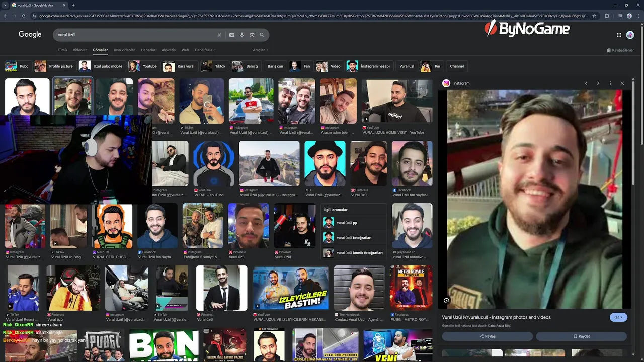Clear the search box with the X icon
This screenshot has height=362, width=644.
pos(219,35)
